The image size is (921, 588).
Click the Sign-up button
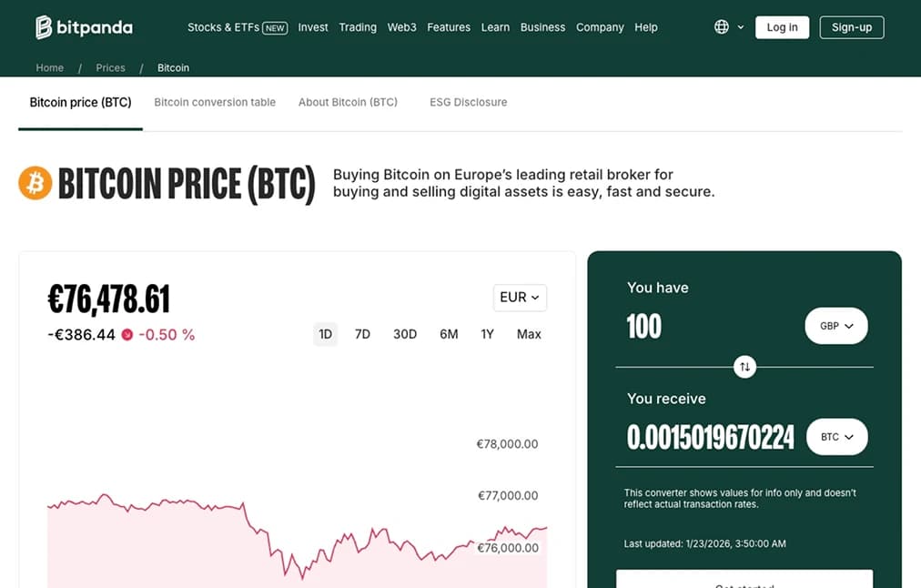click(851, 26)
